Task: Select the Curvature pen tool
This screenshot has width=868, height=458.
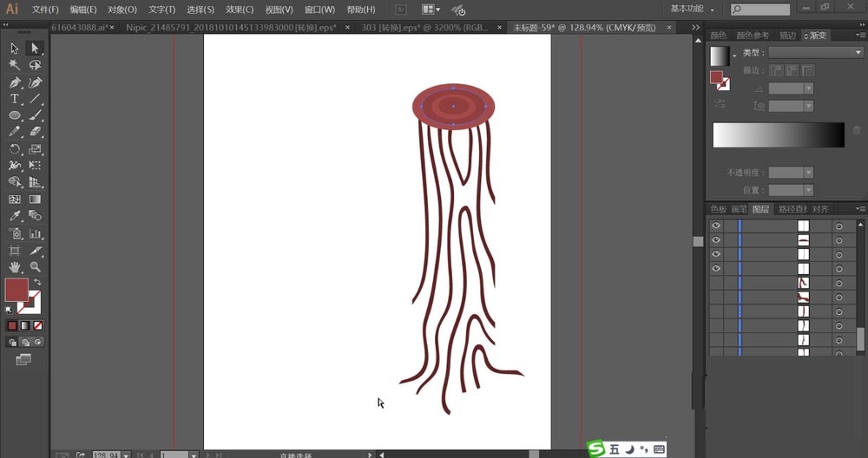Action: click(x=35, y=82)
